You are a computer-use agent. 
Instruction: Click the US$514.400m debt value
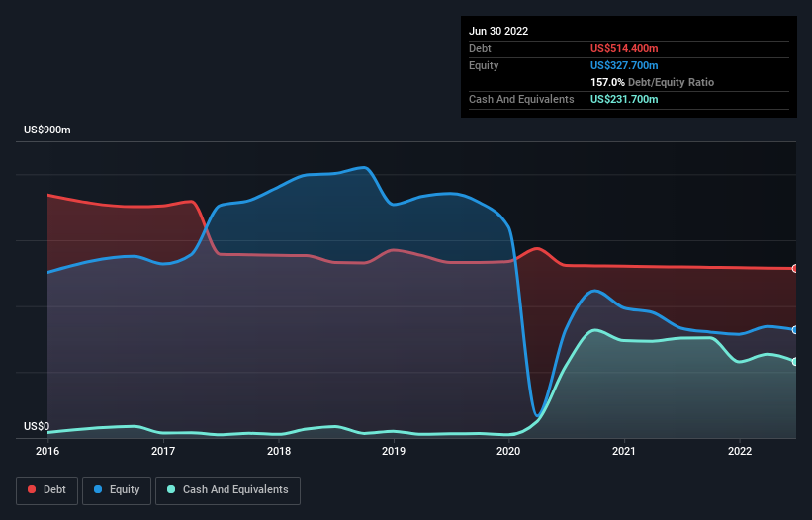pos(624,48)
